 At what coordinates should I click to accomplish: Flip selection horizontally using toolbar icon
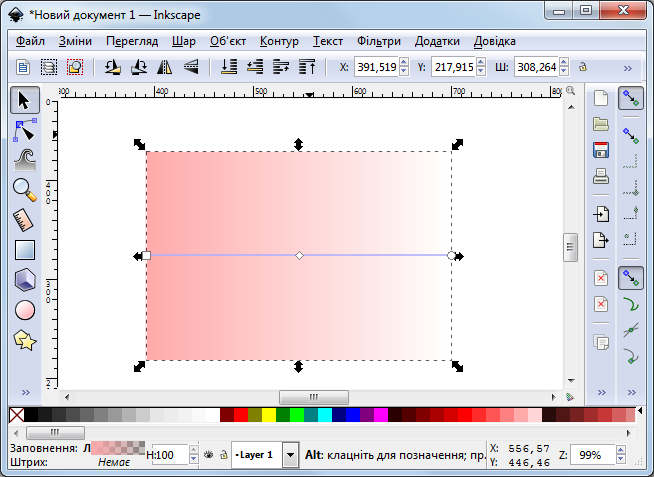pyautogui.click(x=165, y=68)
